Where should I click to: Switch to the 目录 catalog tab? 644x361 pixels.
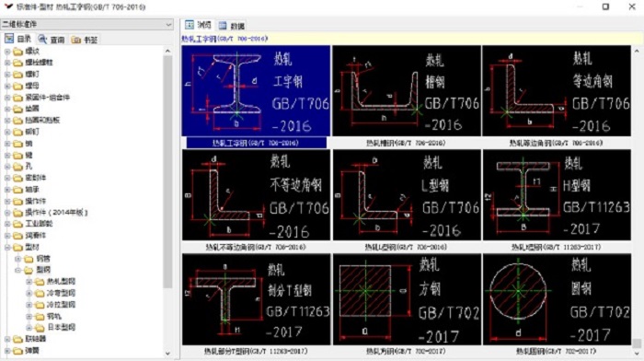point(18,39)
